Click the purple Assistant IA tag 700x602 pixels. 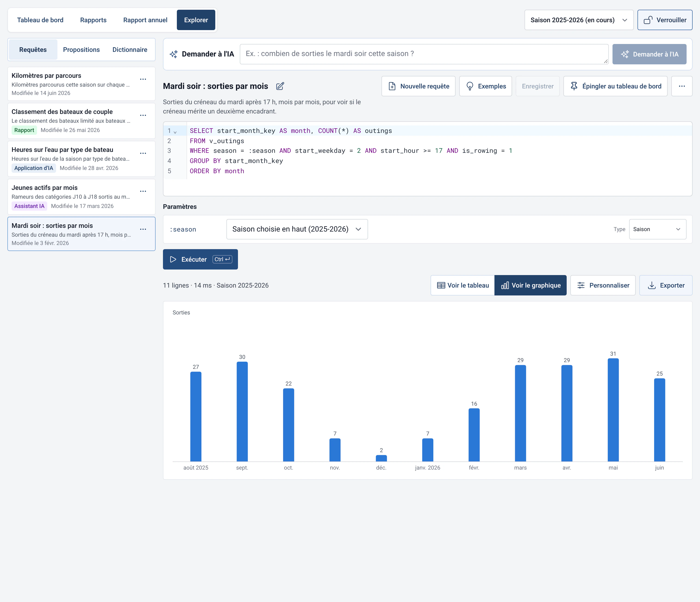coord(29,206)
